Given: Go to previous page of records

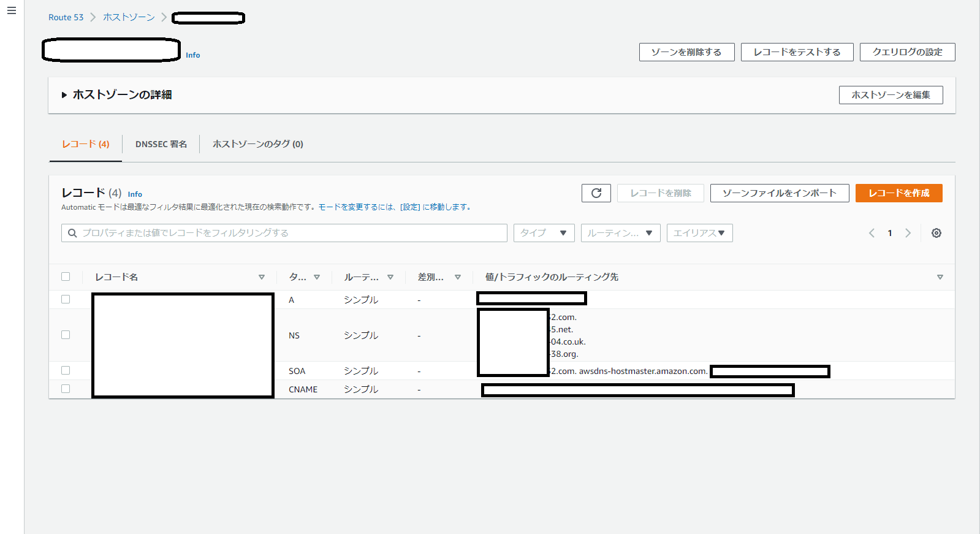Looking at the screenshot, I should (872, 233).
